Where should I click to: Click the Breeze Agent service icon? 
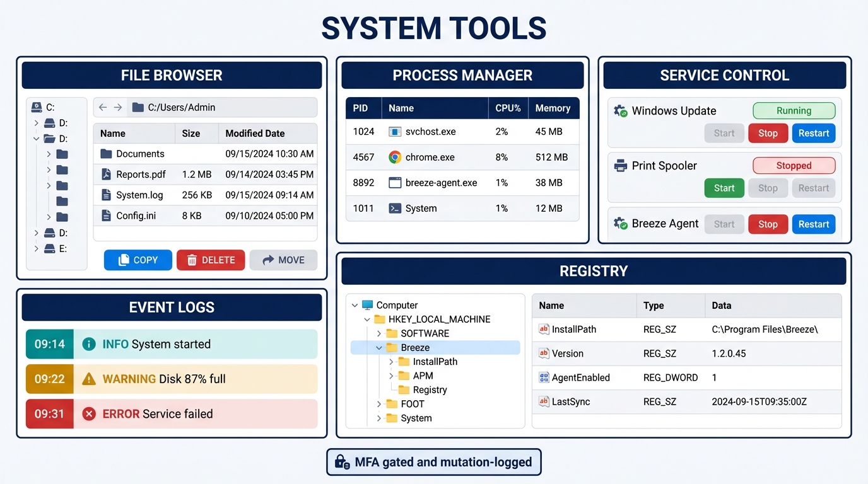pos(619,223)
